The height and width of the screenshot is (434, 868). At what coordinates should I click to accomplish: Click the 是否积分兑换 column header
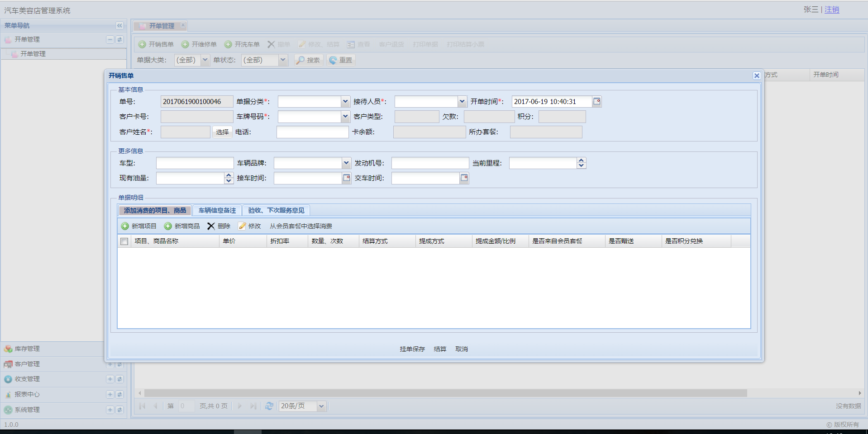point(696,241)
